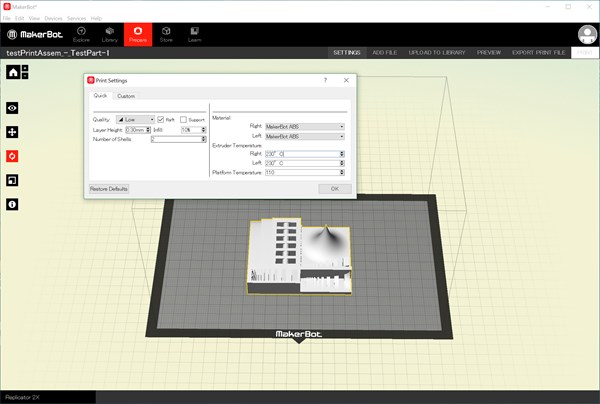Open the Explore section
This screenshot has height=404, width=600.
tap(81, 34)
